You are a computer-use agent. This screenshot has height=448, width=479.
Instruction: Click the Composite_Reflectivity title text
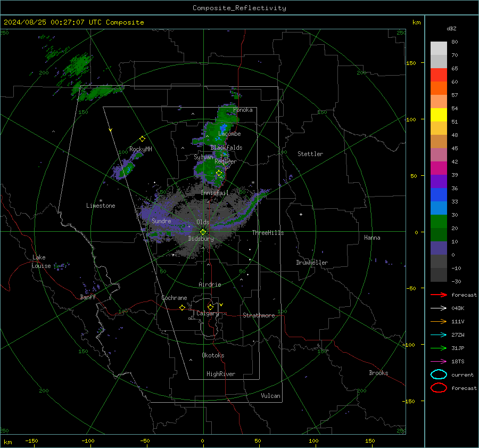coord(240,8)
